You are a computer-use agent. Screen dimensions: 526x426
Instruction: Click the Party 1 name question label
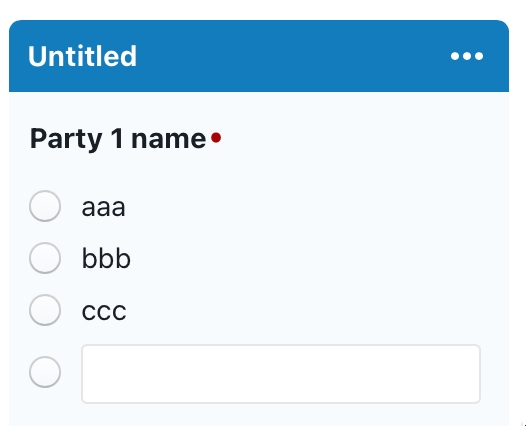point(118,139)
